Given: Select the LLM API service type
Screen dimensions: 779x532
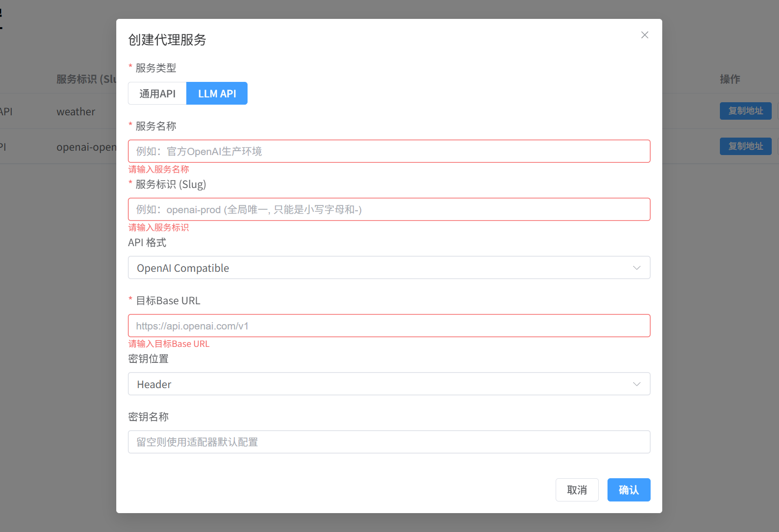Looking at the screenshot, I should coord(217,94).
